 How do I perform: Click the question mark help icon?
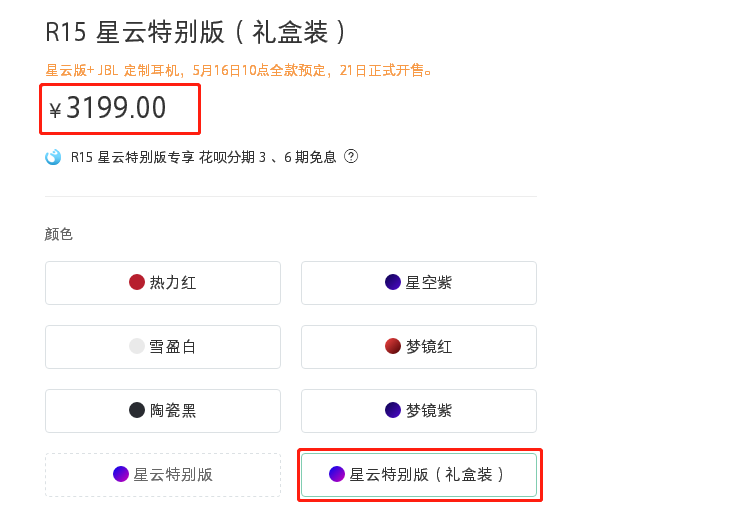click(x=351, y=157)
